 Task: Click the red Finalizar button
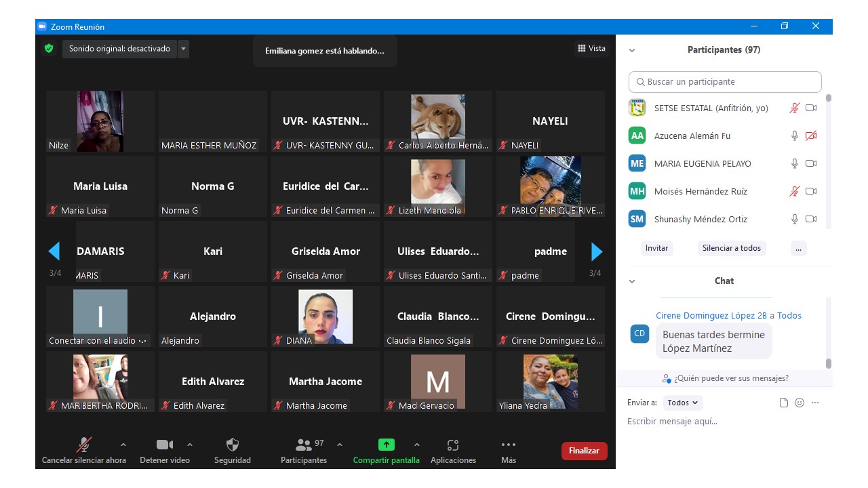[x=584, y=451]
